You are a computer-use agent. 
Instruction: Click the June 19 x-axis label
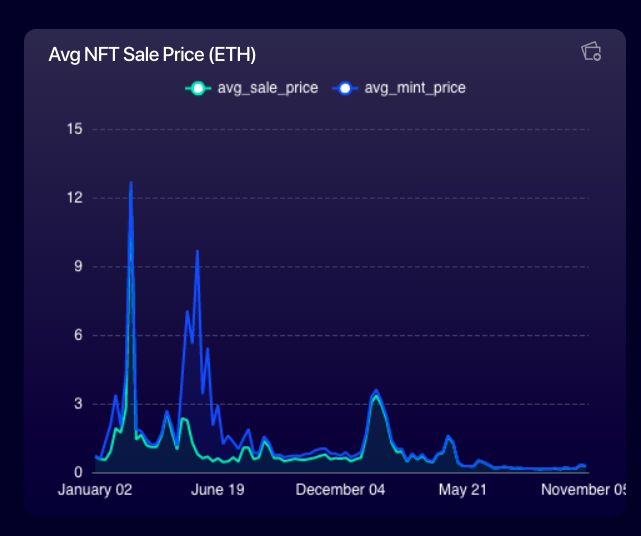point(217,489)
